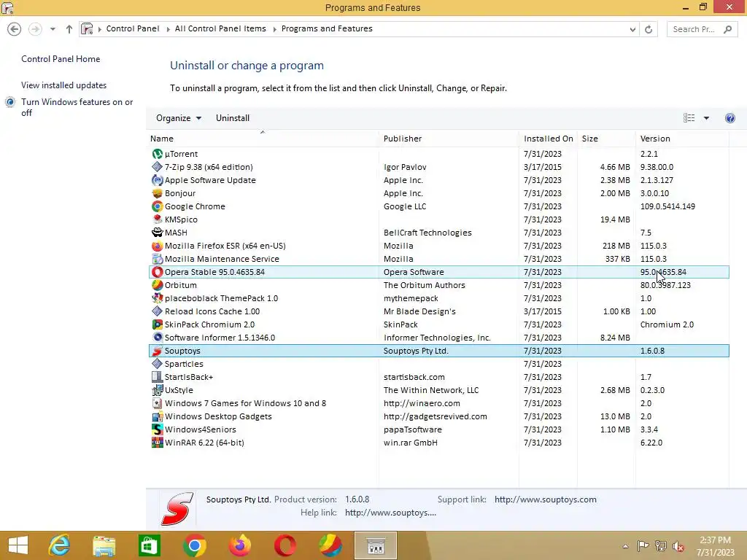The width and height of the screenshot is (747, 560).
Task: Go up one folder level
Action: click(x=69, y=29)
